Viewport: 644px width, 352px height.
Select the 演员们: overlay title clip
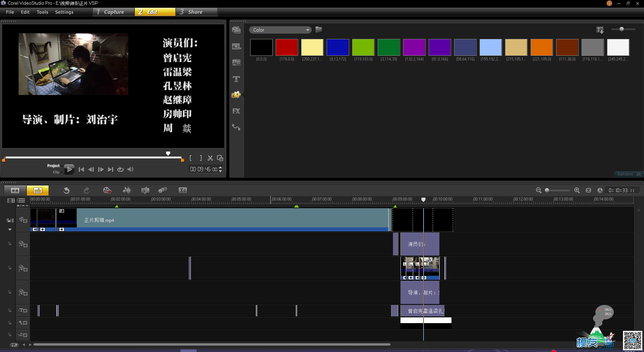[420, 244]
